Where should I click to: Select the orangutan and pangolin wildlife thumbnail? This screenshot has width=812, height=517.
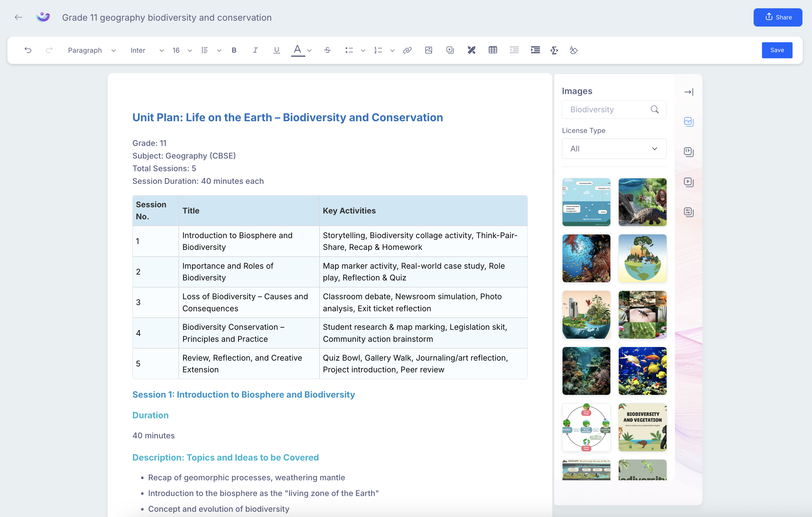(x=642, y=202)
